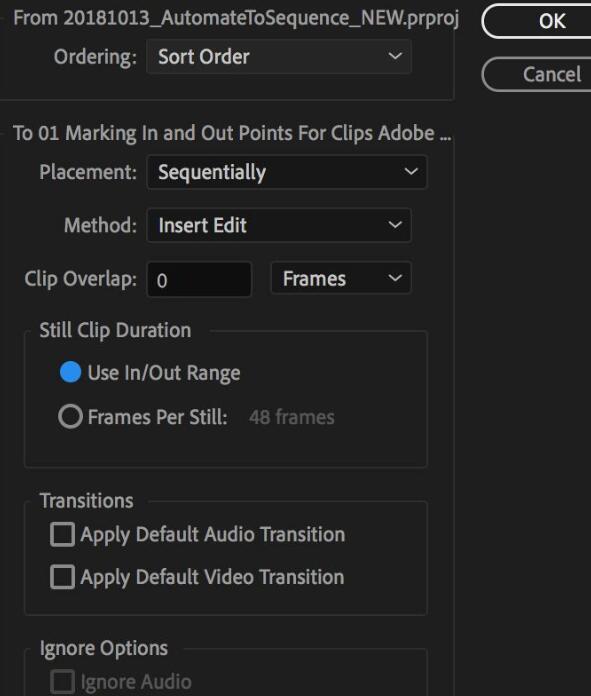
Task: Click the chevron arrow in the Ordering dropdown
Action: [x=395, y=56]
